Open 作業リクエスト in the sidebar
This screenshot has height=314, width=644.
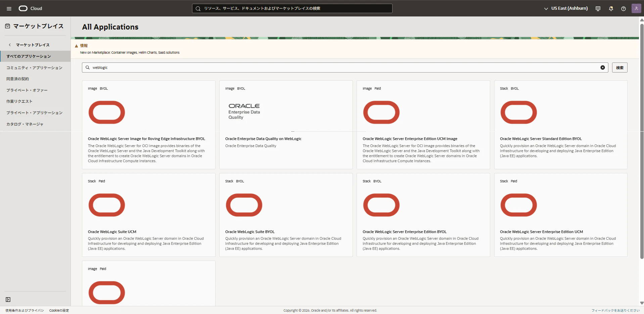click(19, 101)
